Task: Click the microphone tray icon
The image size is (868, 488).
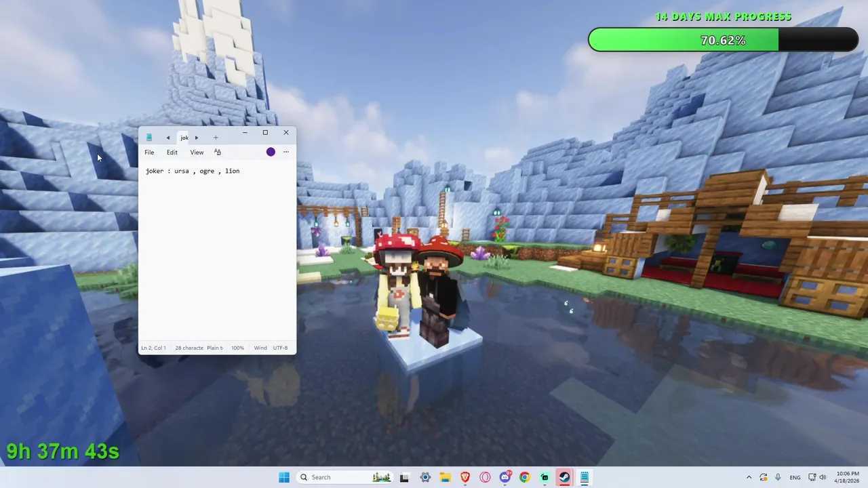Action: click(x=778, y=477)
